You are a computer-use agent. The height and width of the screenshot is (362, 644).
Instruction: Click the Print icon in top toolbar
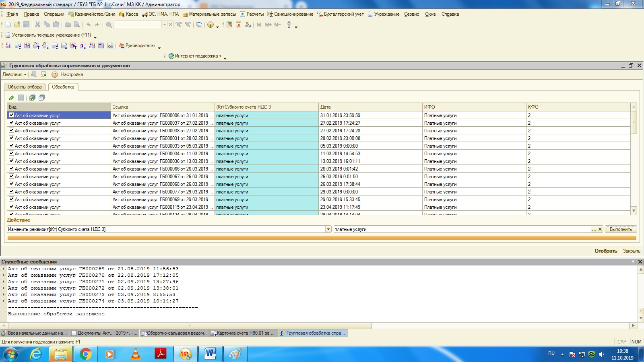click(68, 25)
